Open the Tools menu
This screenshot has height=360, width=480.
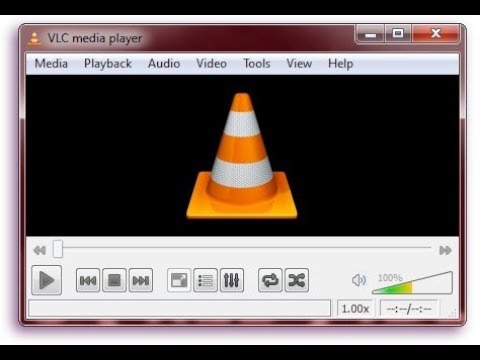coord(257,64)
